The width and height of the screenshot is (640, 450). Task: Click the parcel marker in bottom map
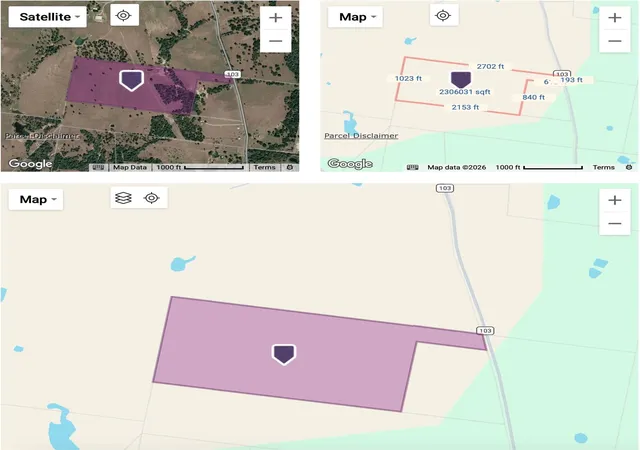point(284,354)
